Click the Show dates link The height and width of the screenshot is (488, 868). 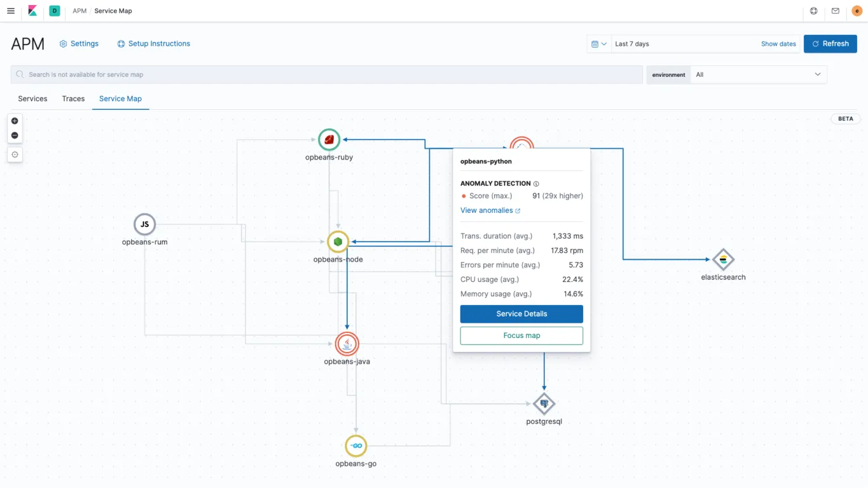click(778, 44)
